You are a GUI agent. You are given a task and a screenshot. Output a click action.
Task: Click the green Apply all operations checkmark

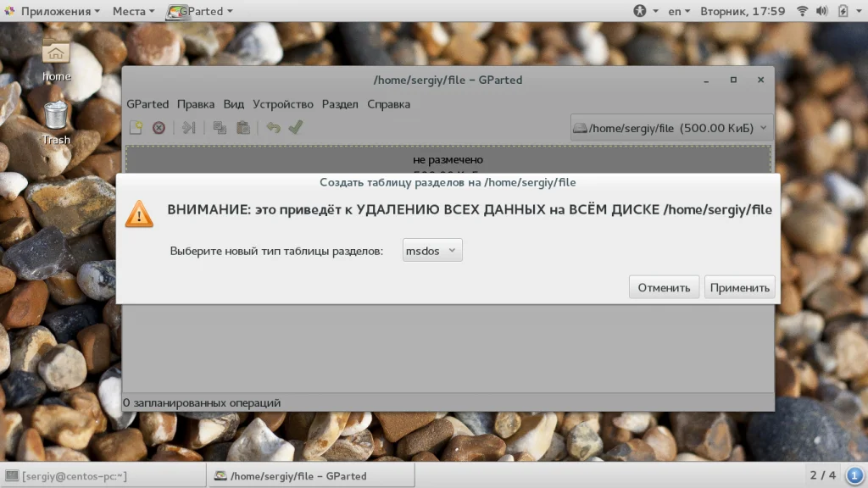click(296, 127)
